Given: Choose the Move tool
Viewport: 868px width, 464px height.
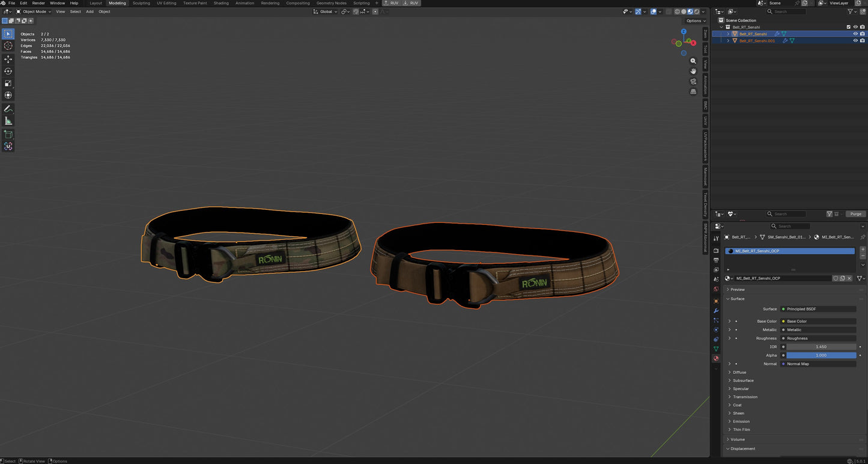Looking at the screenshot, I should (x=8, y=59).
